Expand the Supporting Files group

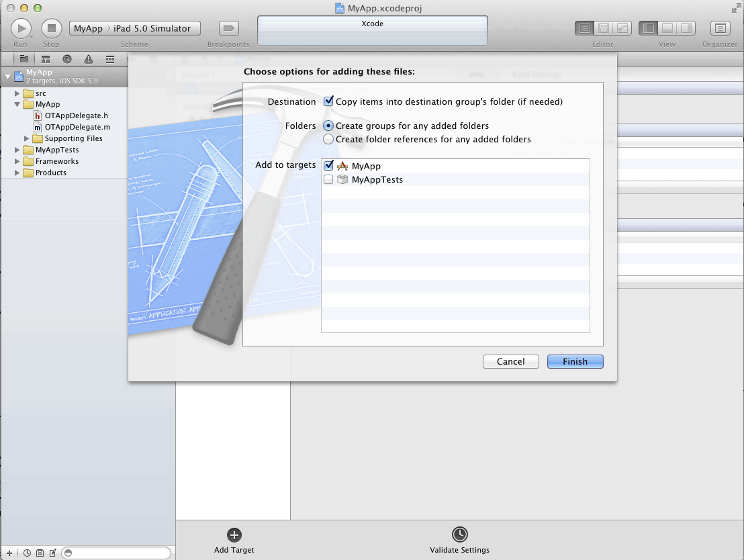click(27, 138)
